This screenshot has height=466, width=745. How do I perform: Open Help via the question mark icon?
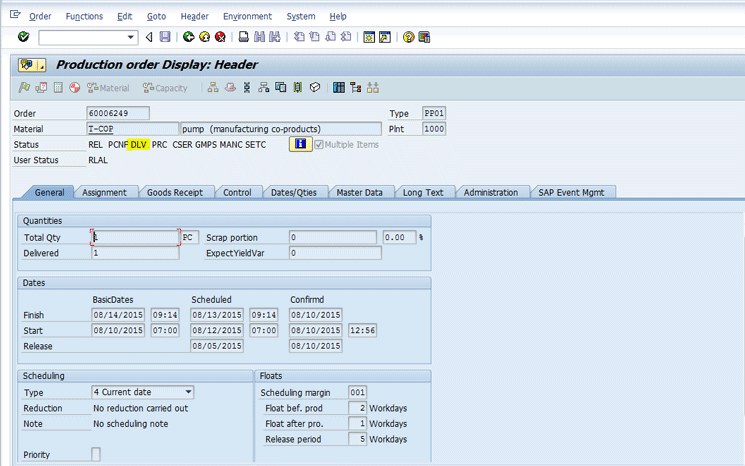(408, 37)
